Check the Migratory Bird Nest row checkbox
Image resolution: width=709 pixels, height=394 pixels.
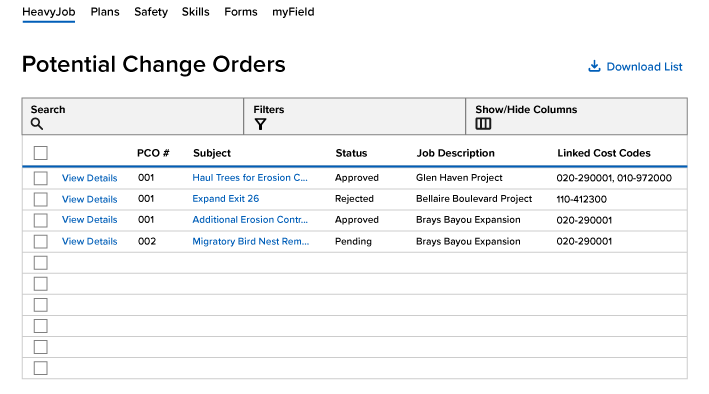41,242
